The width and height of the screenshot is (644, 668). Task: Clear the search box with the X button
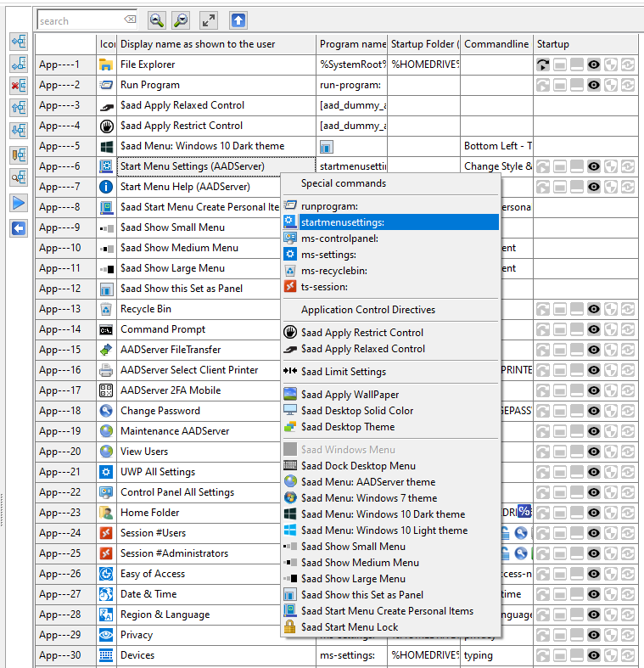click(x=129, y=20)
